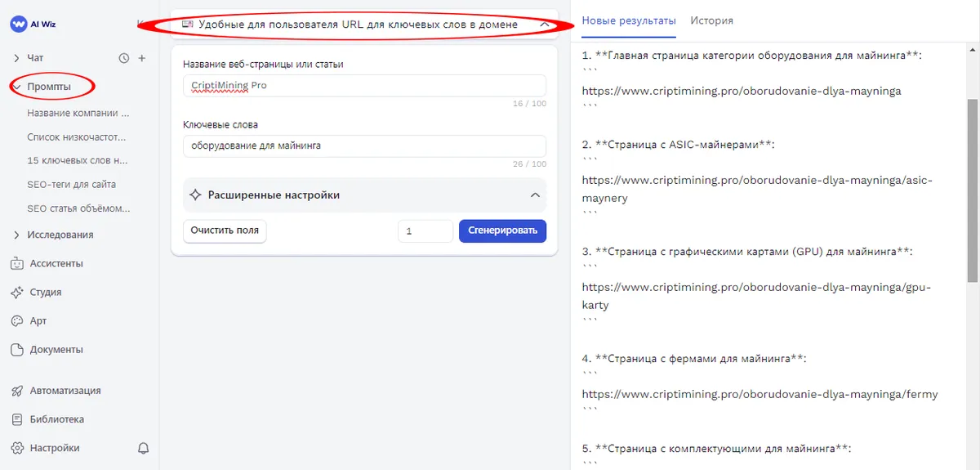The image size is (980, 470).
Task: Open prompt 'Список низкочастот...'
Action: [x=77, y=137]
